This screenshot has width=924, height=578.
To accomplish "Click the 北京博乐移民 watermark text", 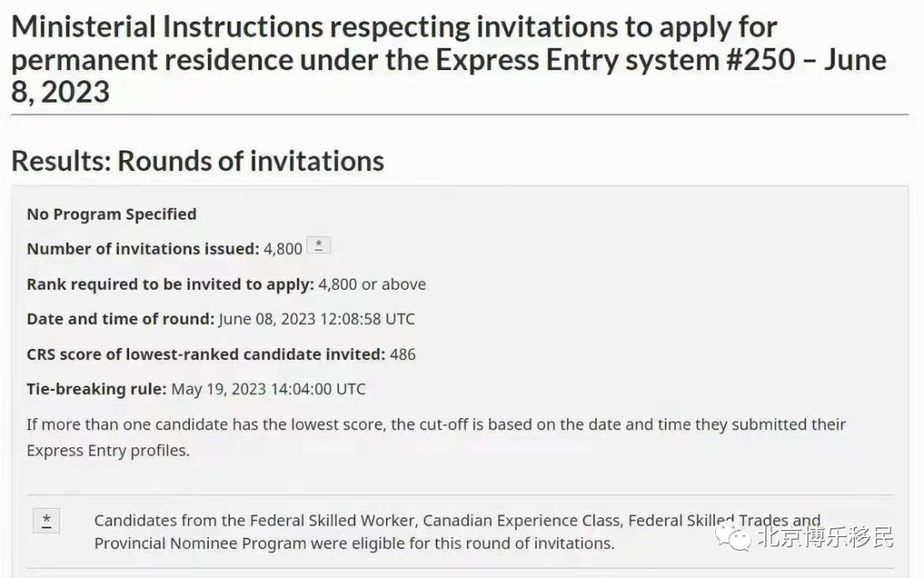I will click(825, 537).
